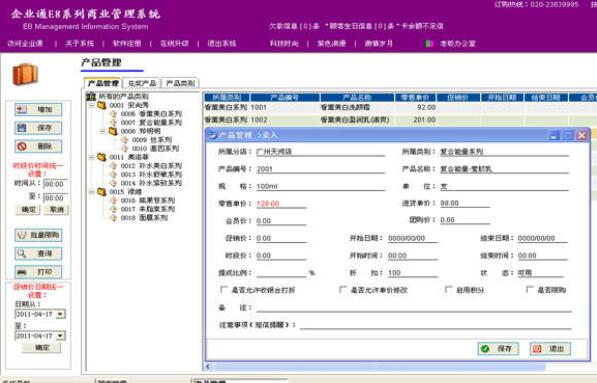This screenshot has height=383, width=597.
Task: Collapse the 0008 tree node
Action: [x=102, y=131]
